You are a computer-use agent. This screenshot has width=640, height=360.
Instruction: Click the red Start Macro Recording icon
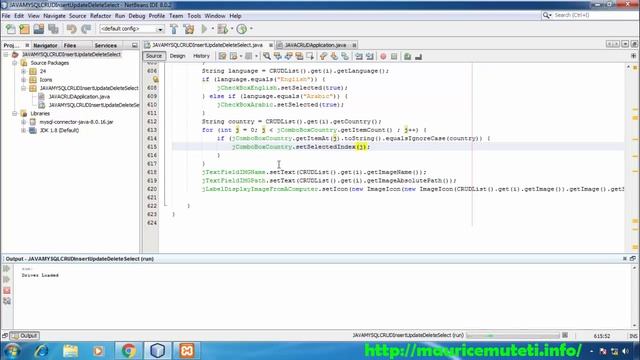383,56
